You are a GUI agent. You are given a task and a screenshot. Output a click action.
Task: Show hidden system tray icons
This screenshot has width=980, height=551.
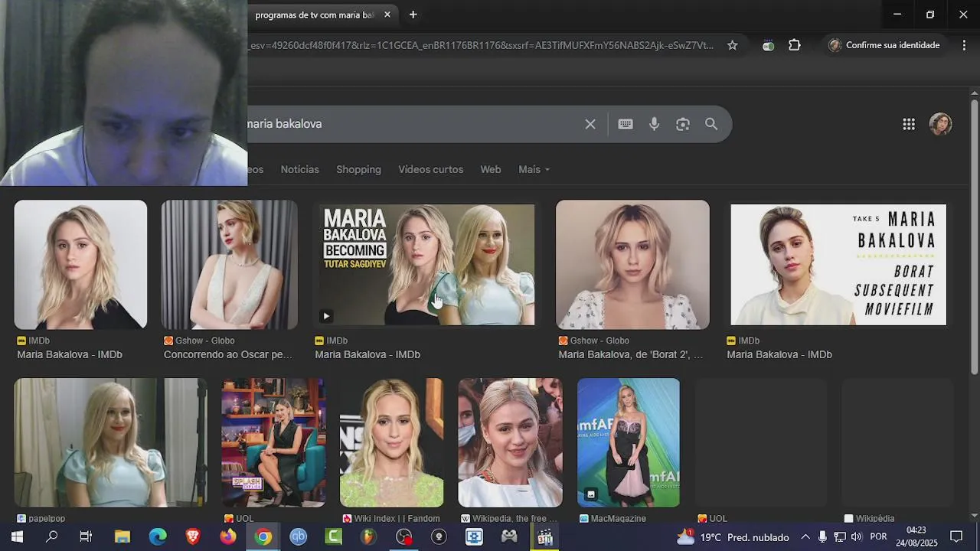[805, 537]
